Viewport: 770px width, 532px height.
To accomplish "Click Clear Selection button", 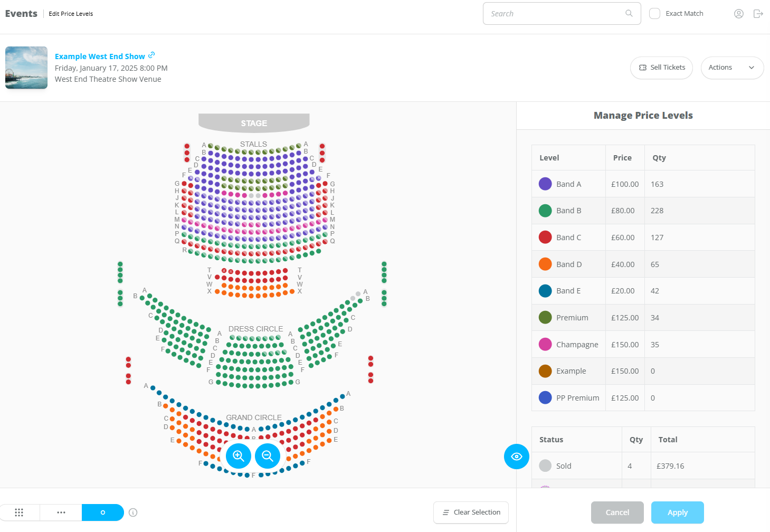I will pyautogui.click(x=471, y=512).
